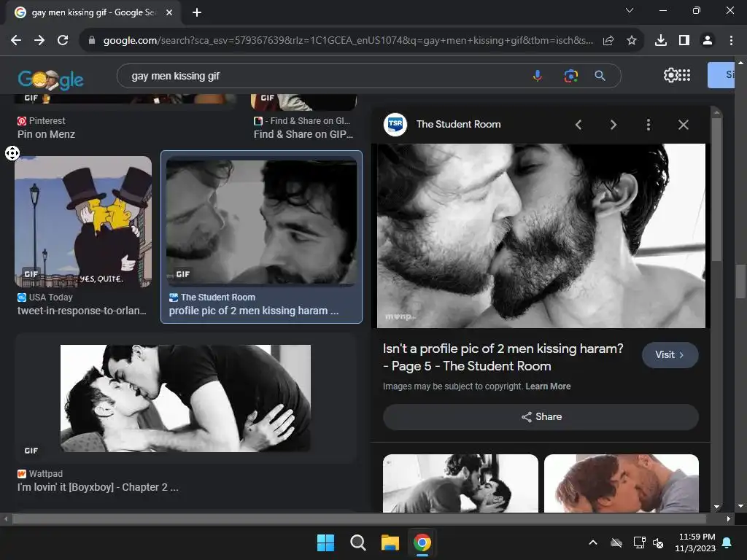Click horizontal scrollbar right arrow

[729, 518]
